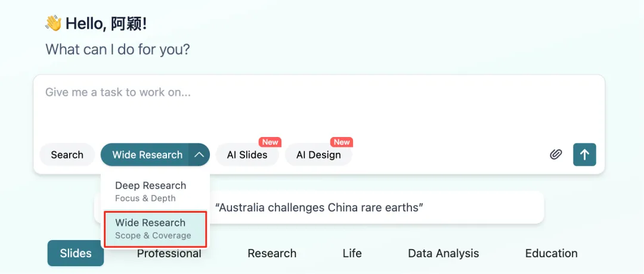This screenshot has width=644, height=274.
Task: Show the Education category tab
Action: click(x=551, y=253)
